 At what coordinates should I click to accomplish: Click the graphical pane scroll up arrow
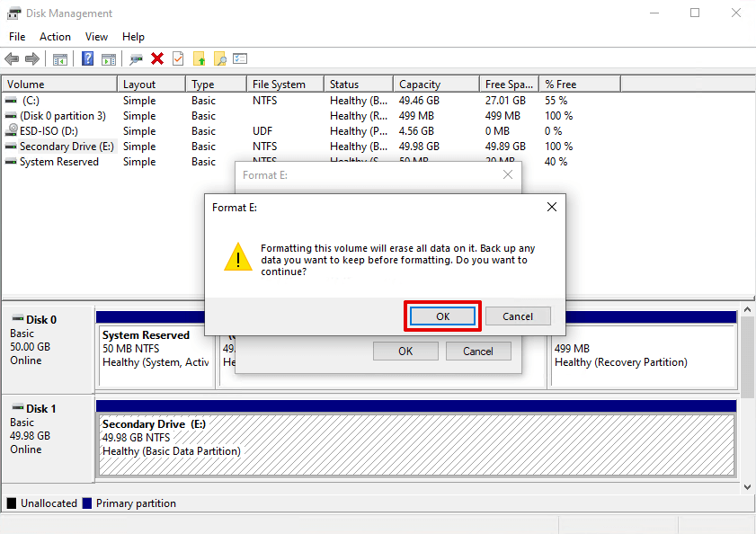747,309
